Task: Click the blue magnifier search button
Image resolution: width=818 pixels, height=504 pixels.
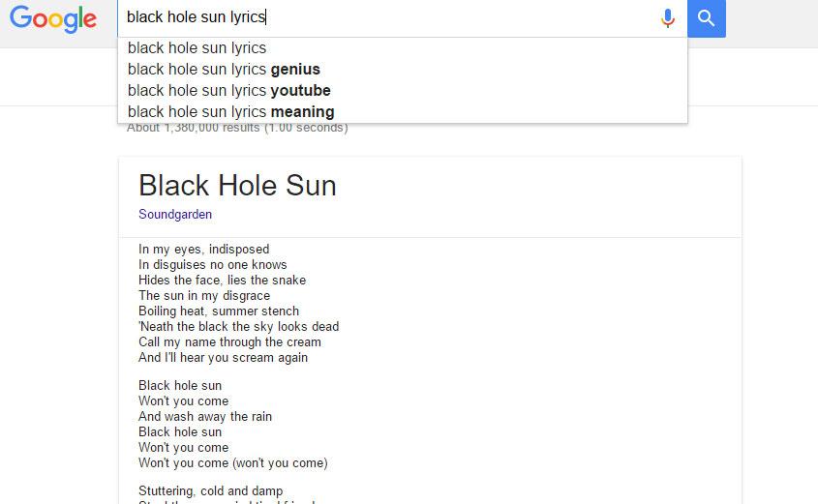Action: point(707,18)
